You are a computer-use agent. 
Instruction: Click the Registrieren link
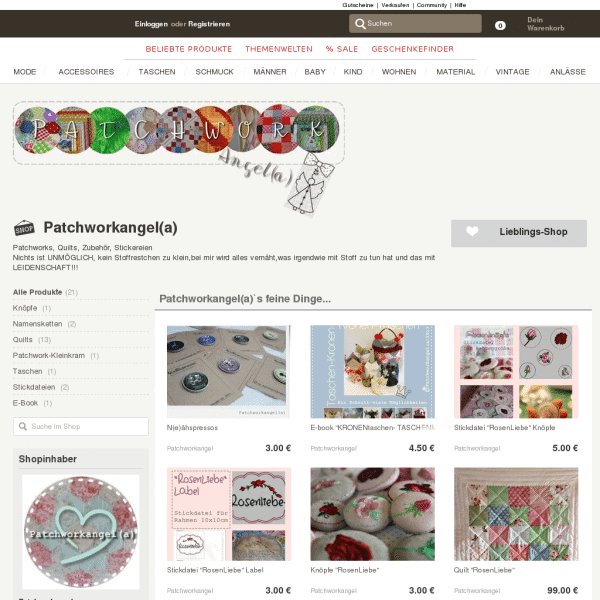coord(209,24)
